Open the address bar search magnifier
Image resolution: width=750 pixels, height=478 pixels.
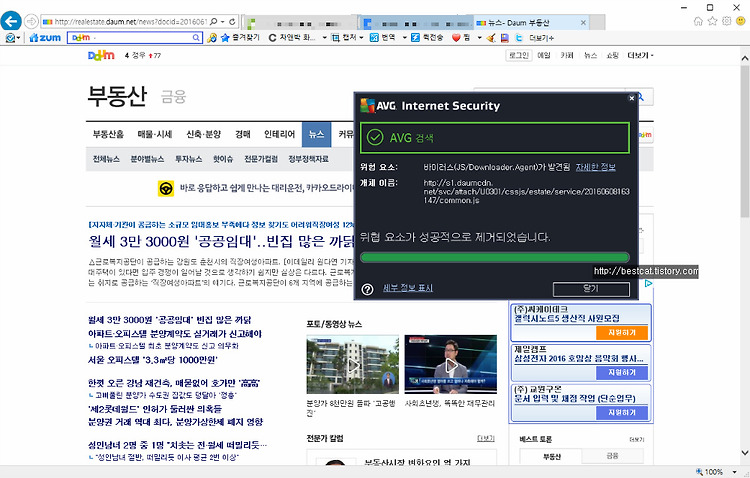pyautogui.click(x=213, y=22)
